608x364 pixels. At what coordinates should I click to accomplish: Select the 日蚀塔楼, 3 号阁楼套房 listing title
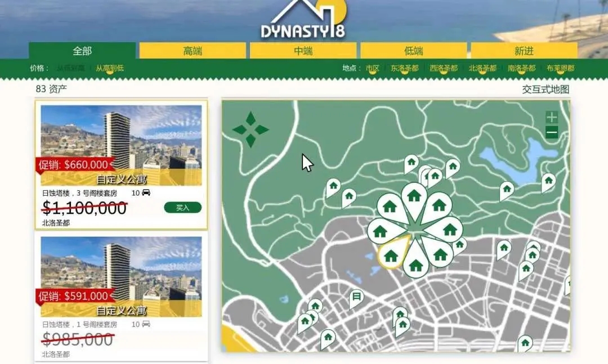click(79, 192)
